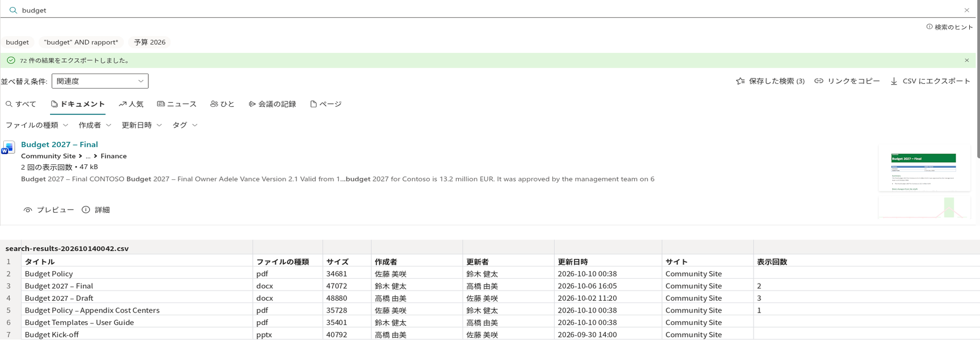The image size is (980, 340).
Task: Click Community Site breadcrumb
Action: point(48,156)
